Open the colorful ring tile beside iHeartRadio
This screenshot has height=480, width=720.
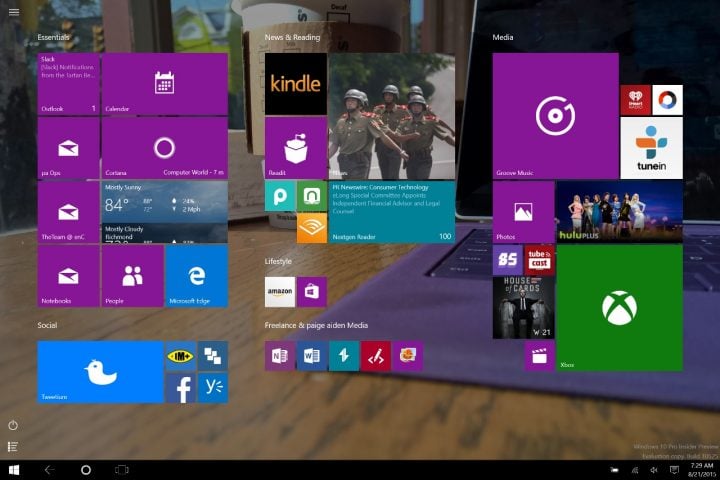click(668, 100)
